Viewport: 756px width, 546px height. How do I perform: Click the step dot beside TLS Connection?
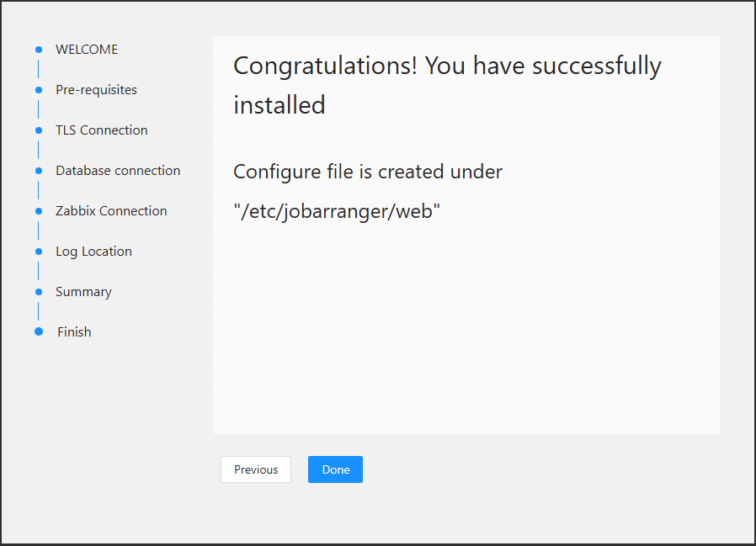(x=39, y=130)
